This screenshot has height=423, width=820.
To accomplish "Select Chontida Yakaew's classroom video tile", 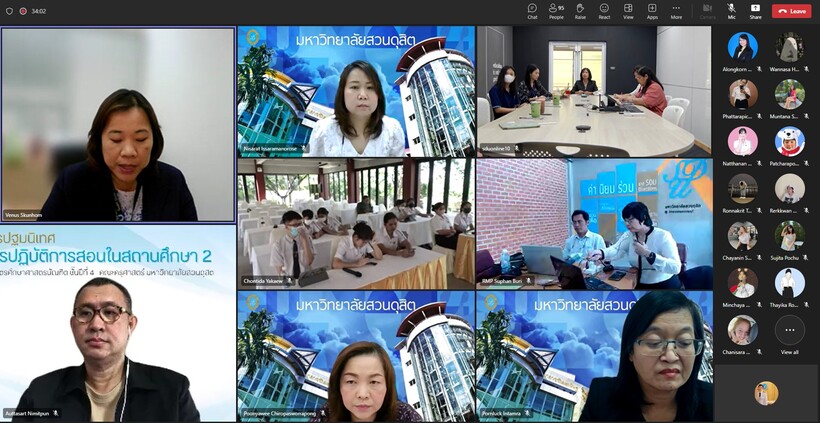I will coord(355,223).
